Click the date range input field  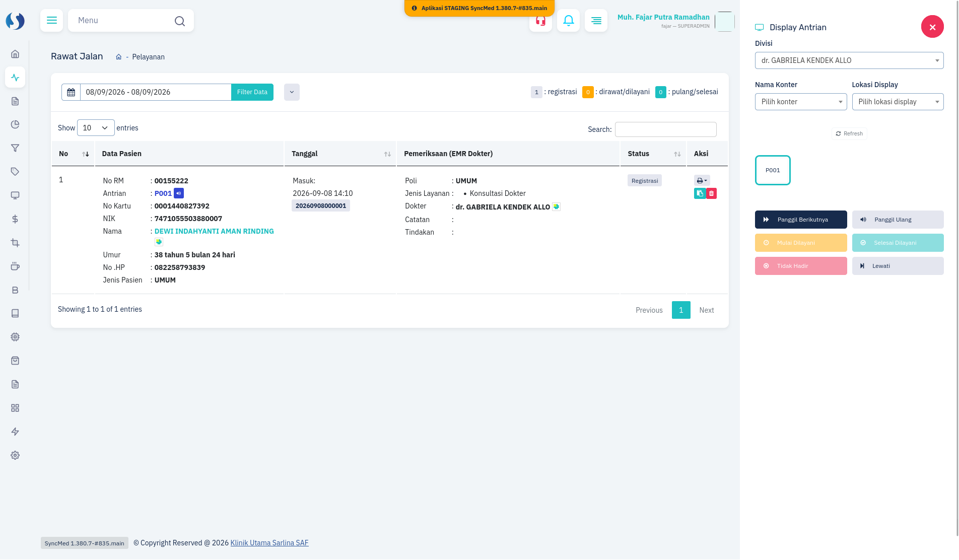point(156,92)
